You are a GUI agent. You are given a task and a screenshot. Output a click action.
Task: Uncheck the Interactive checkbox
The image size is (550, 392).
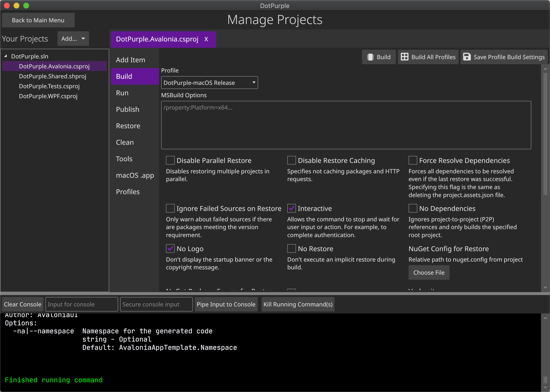[x=291, y=208]
